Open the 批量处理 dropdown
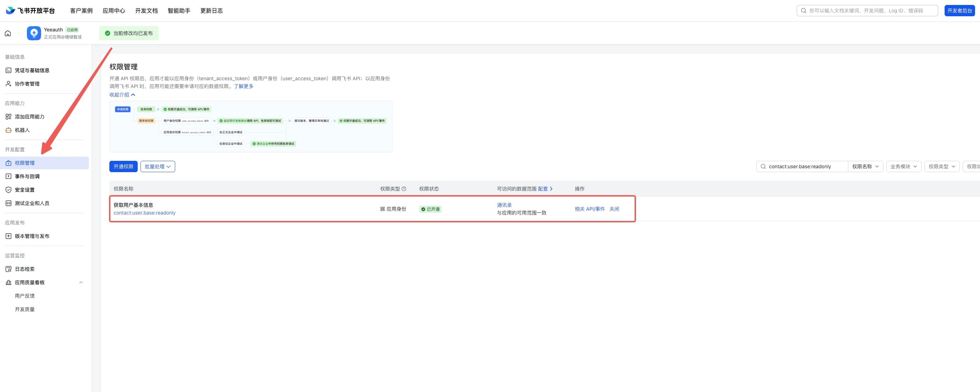The width and height of the screenshot is (980, 392). [157, 166]
